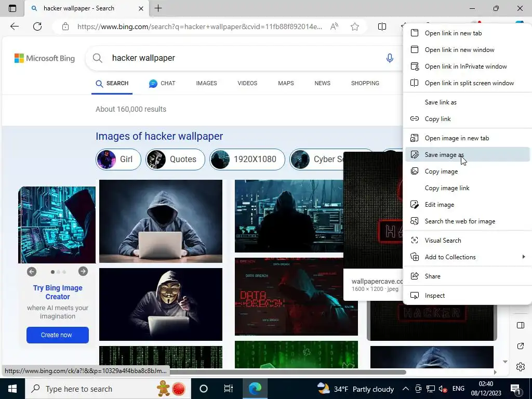Show hidden tray icons chevron

(x=405, y=389)
